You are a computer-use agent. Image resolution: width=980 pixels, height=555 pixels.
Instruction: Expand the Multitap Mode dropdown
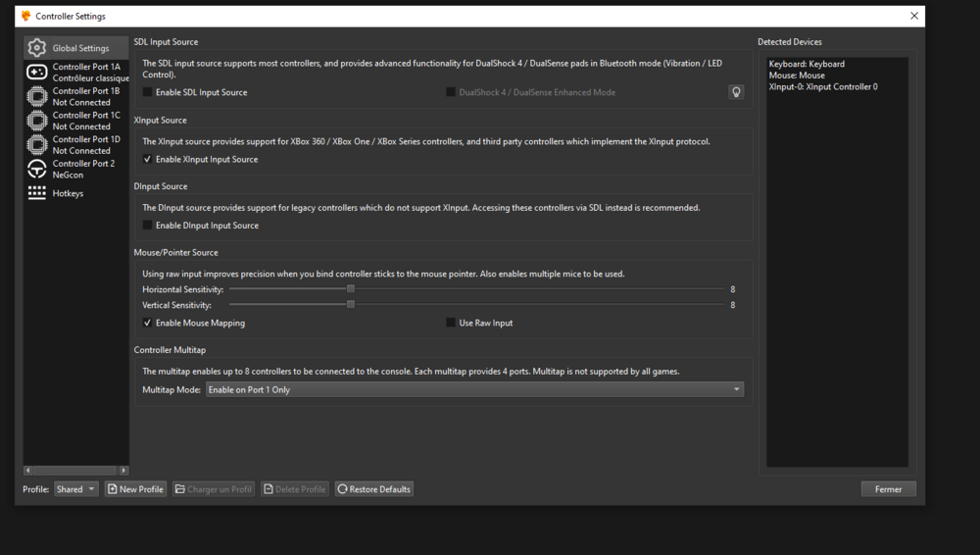(x=473, y=389)
